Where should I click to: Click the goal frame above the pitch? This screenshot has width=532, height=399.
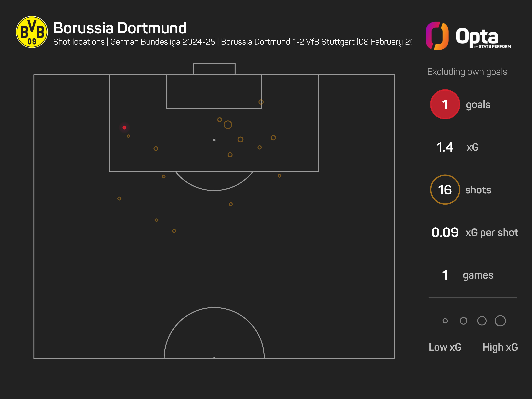click(x=214, y=69)
